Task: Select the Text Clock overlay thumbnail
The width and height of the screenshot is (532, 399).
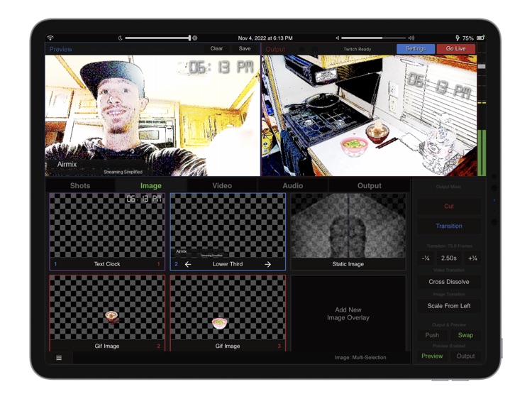Action: pyautogui.click(x=107, y=231)
